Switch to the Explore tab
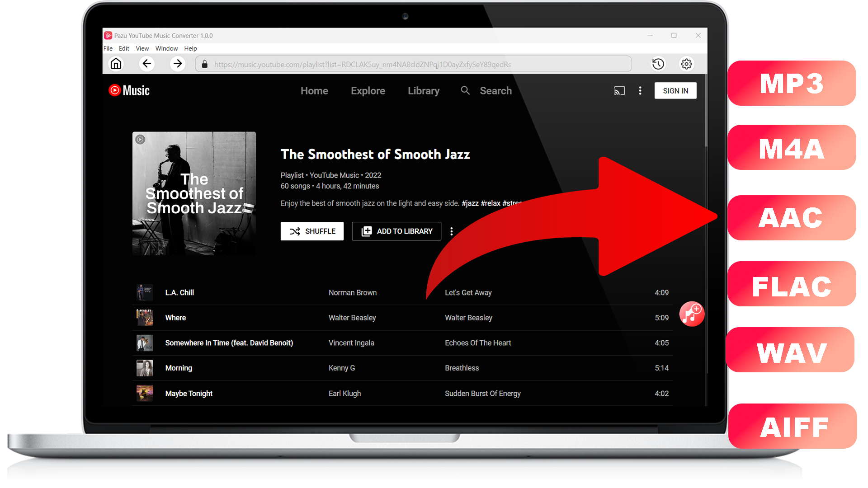The height and width of the screenshot is (488, 868). coord(368,91)
